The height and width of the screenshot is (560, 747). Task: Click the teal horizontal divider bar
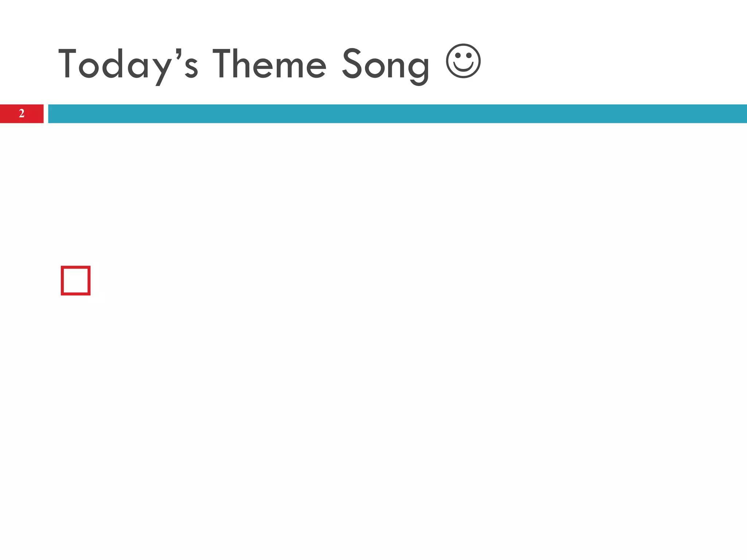click(x=397, y=113)
